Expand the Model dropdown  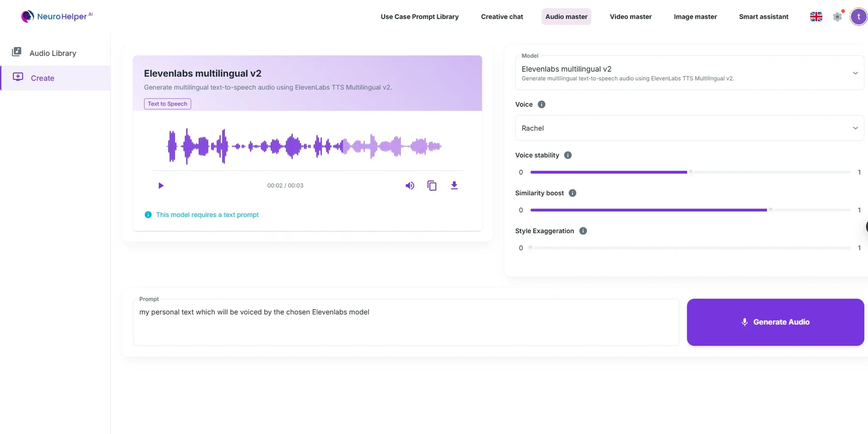pyautogui.click(x=689, y=73)
